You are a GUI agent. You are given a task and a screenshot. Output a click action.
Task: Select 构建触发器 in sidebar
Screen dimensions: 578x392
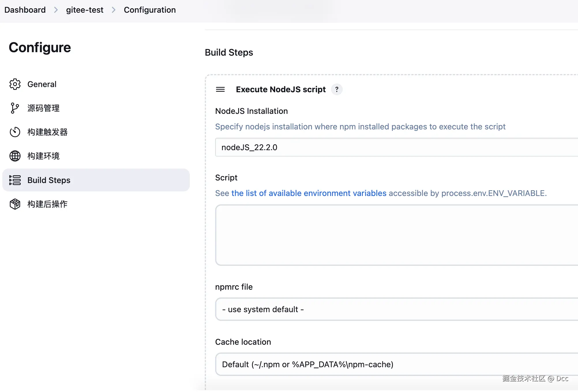[x=47, y=132]
